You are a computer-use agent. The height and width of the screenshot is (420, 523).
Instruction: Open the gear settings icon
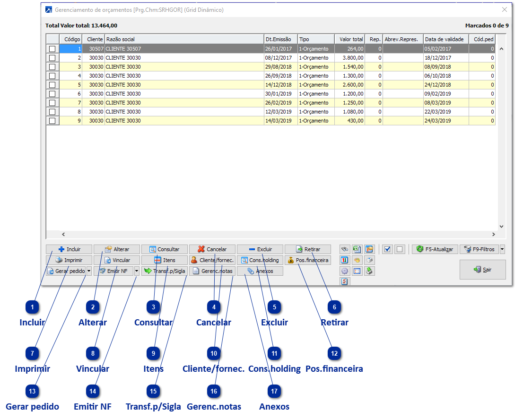click(345, 271)
